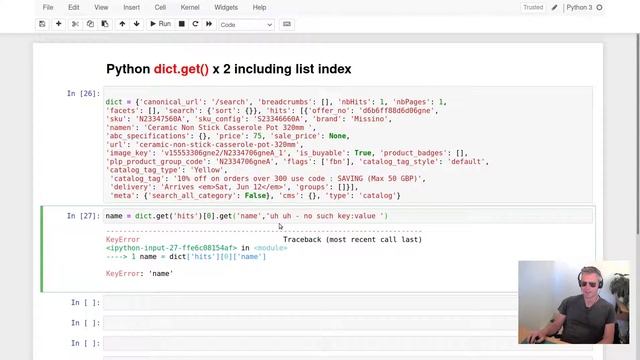Screen dimensions: 640x360
Task: Open the Edit menu
Action: pos(74,7)
